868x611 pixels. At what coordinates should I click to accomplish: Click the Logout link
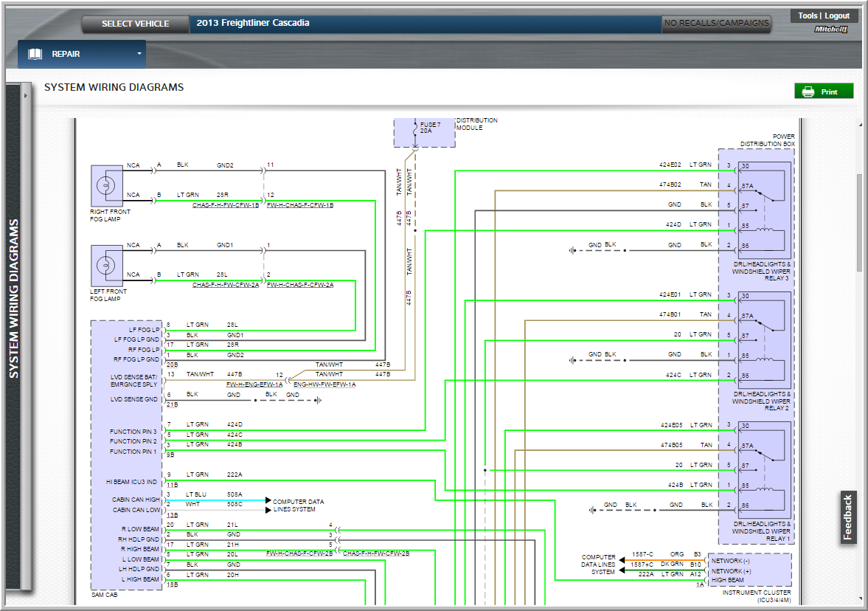[837, 15]
